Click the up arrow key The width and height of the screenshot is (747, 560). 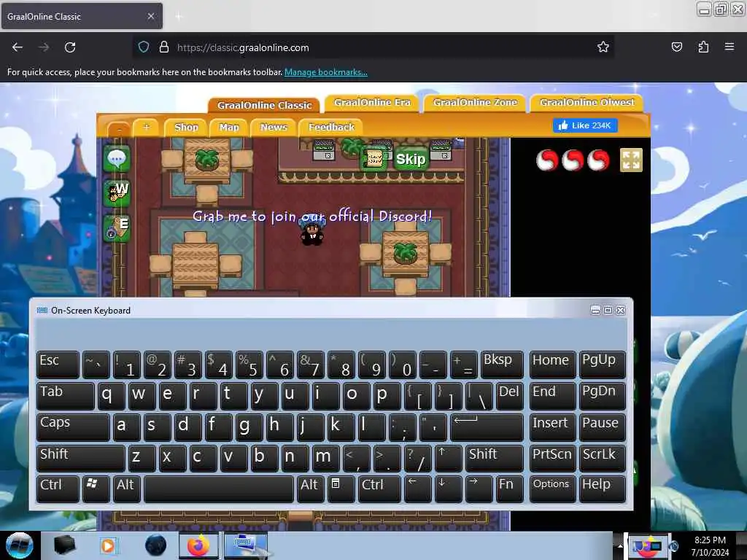point(448,459)
